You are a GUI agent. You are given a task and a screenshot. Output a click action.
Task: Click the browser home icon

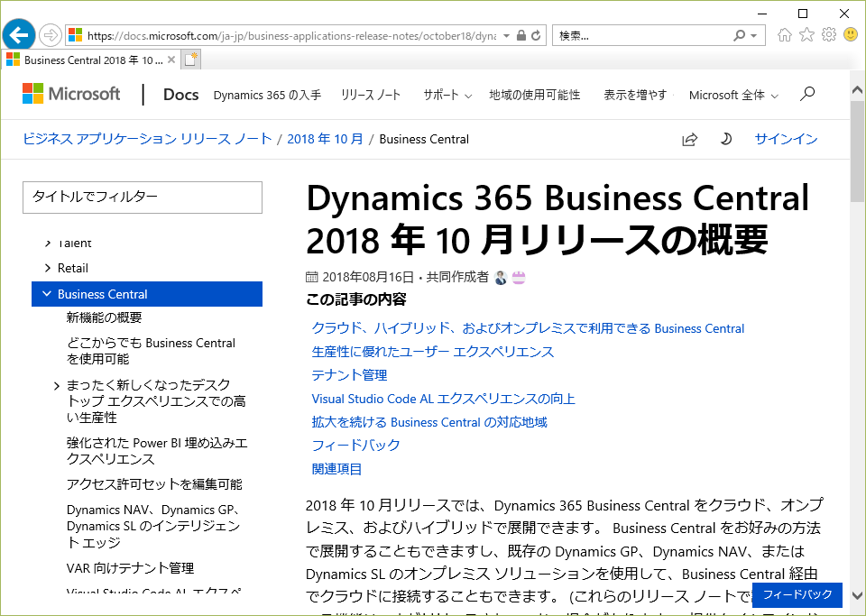coord(784,35)
